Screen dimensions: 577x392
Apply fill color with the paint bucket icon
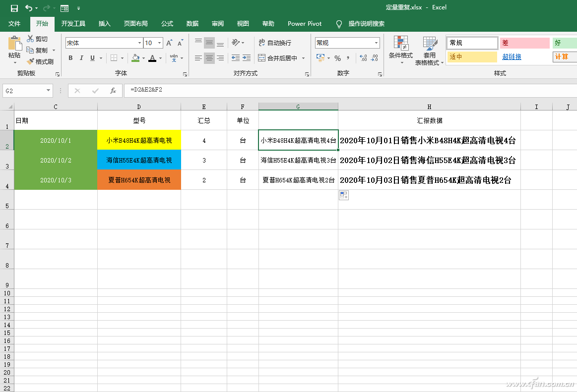tap(135, 57)
